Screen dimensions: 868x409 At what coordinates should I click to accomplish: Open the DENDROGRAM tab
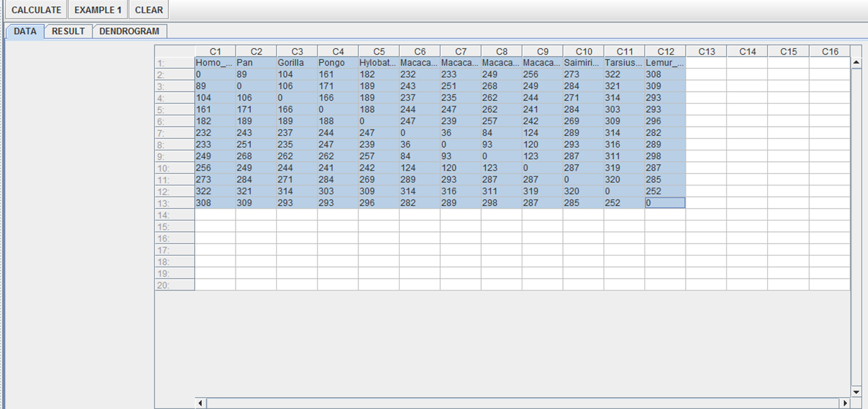pos(129,32)
